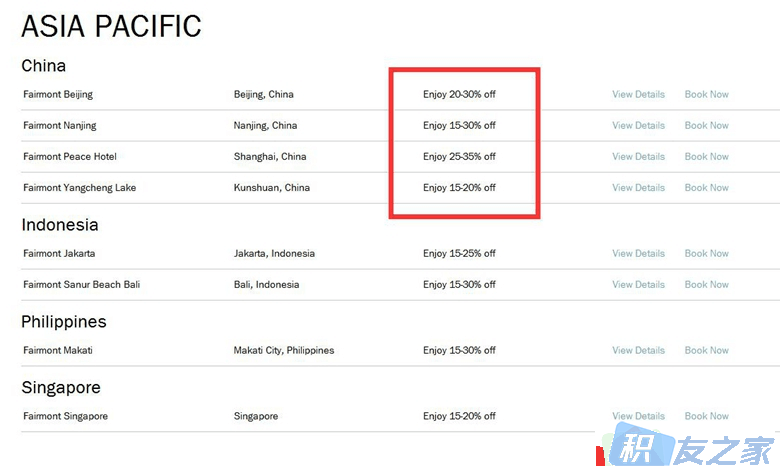Open View Details for Fairmont Singapore
The image size is (780, 471).
click(638, 416)
